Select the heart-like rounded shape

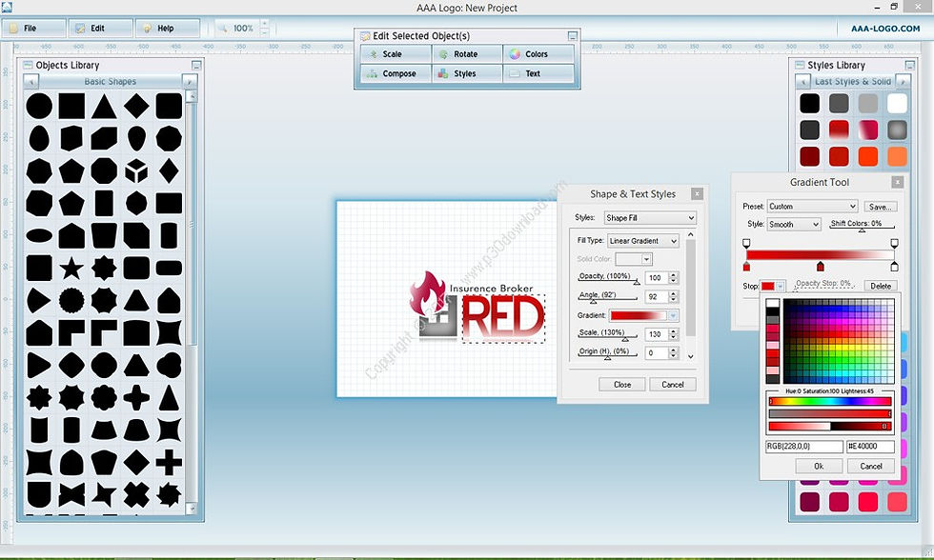170,365
